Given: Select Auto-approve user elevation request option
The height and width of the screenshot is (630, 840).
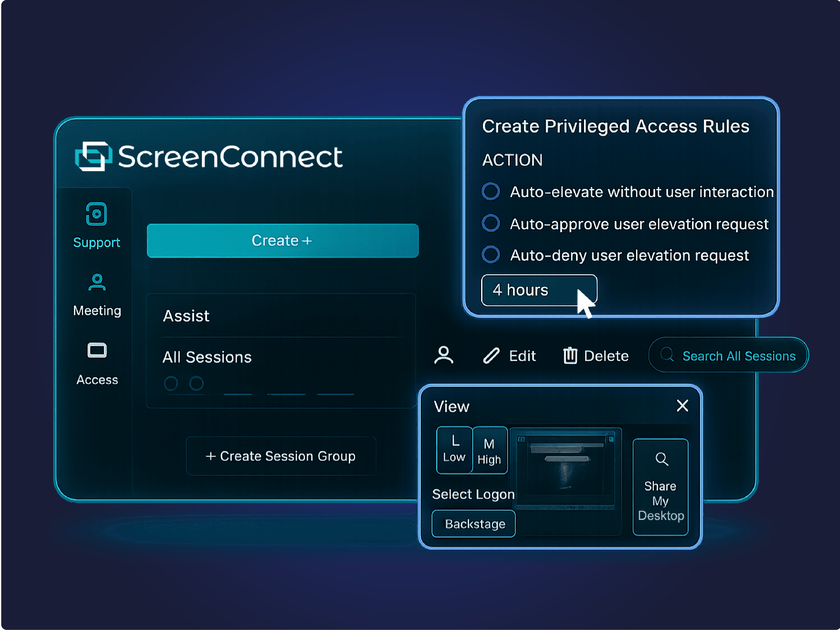Looking at the screenshot, I should [x=491, y=223].
